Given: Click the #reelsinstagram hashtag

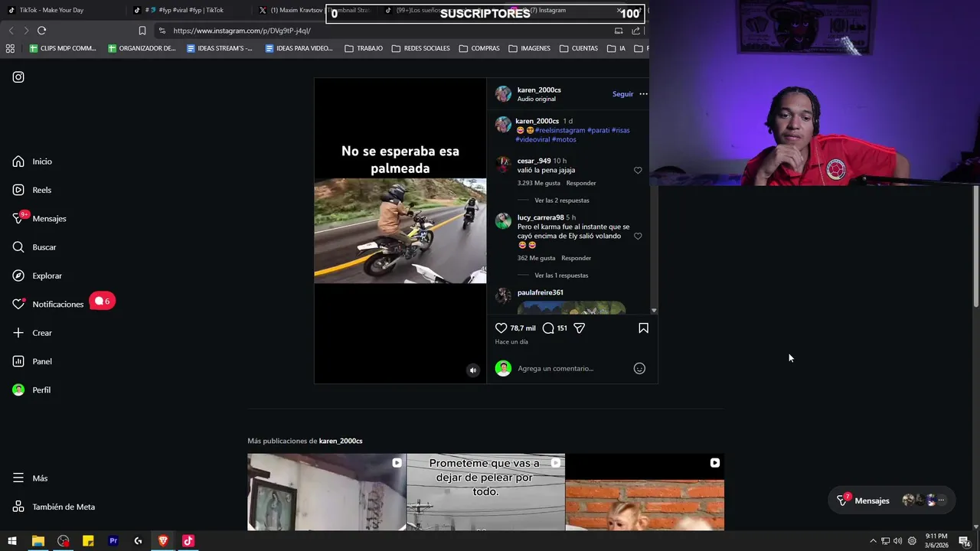Looking at the screenshot, I should [560, 130].
